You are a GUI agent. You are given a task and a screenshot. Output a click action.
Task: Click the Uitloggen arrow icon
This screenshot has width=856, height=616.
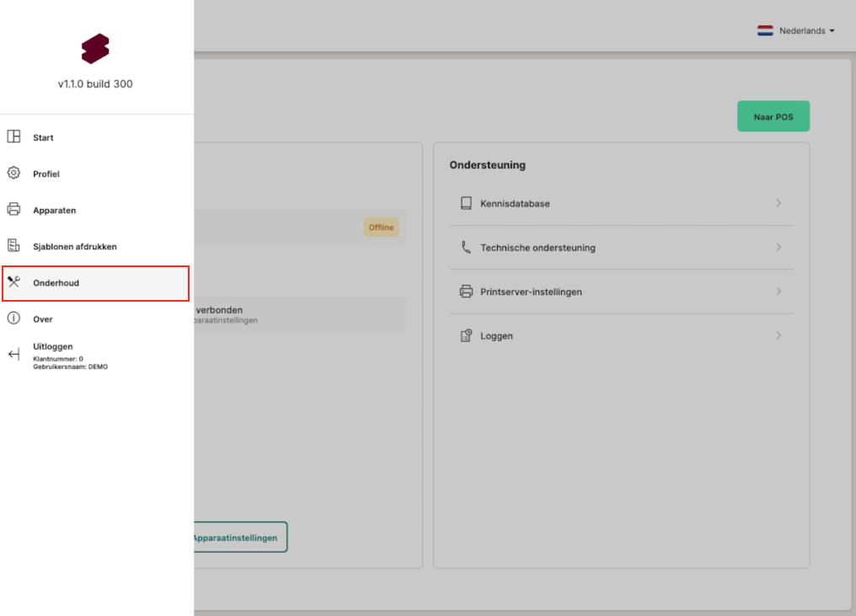(x=13, y=355)
